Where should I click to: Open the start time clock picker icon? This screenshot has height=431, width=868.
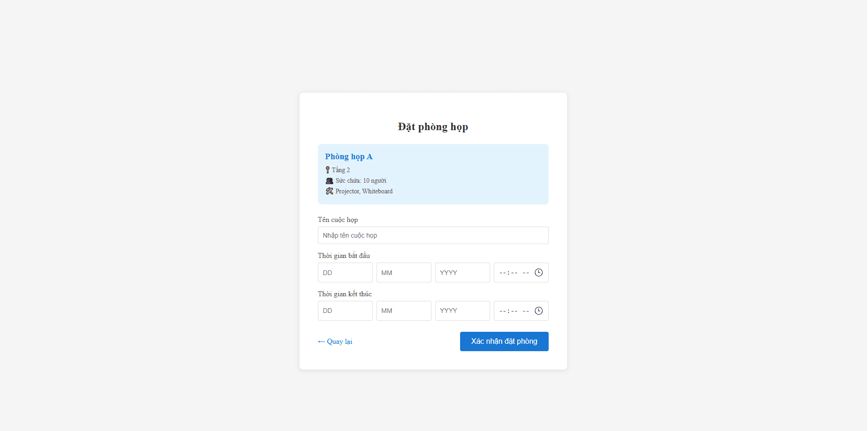point(539,273)
